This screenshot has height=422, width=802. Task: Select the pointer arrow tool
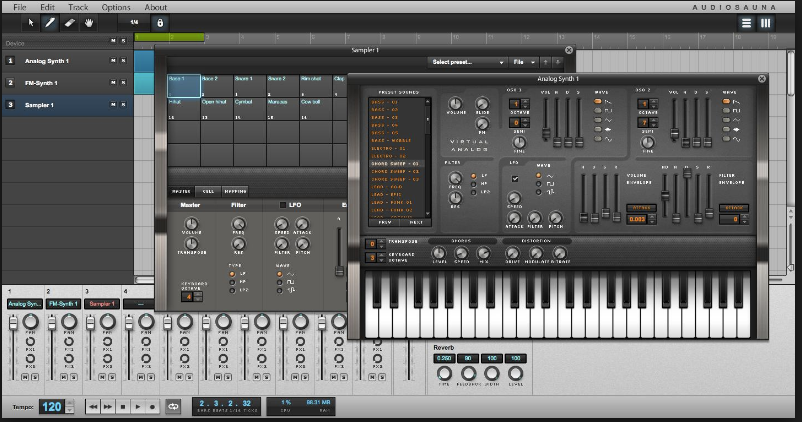click(x=31, y=23)
